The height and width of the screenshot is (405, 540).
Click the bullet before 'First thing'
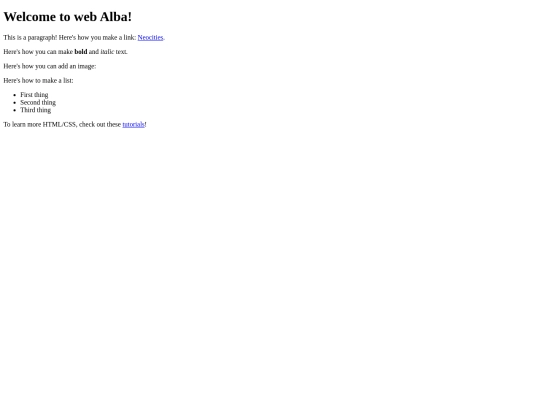[14, 95]
